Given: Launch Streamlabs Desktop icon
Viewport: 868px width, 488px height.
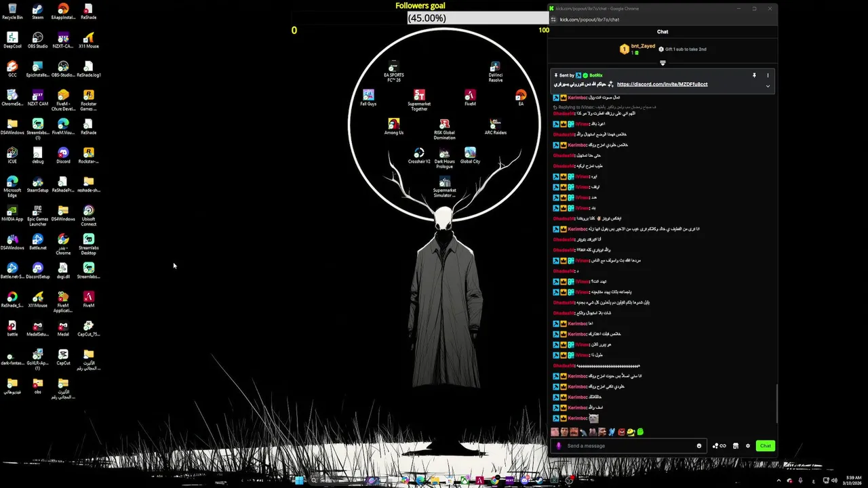Looking at the screenshot, I should click(x=89, y=244).
